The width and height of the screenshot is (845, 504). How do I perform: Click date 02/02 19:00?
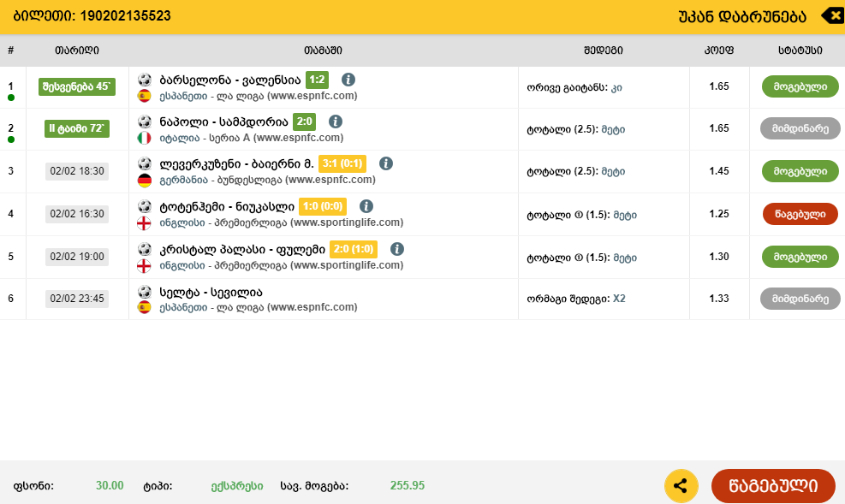click(77, 257)
